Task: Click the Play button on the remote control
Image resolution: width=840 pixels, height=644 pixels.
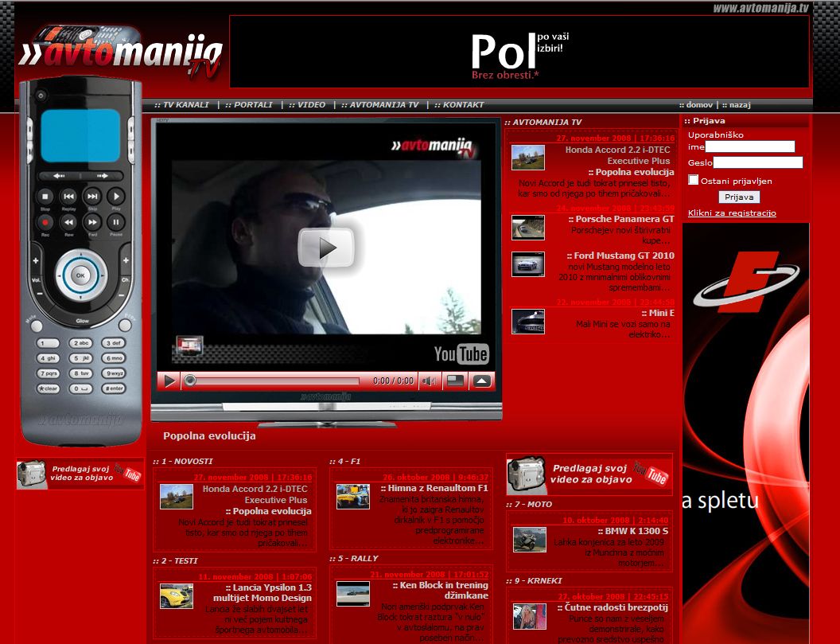Action: (x=115, y=197)
